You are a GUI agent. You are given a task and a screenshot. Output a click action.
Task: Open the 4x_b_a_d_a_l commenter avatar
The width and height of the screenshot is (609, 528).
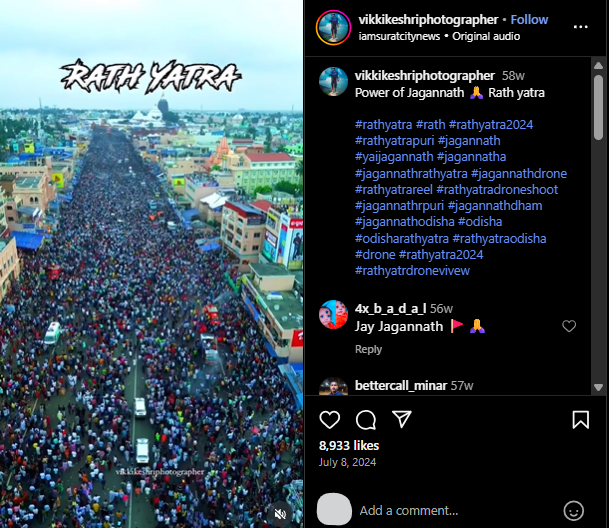click(333, 314)
